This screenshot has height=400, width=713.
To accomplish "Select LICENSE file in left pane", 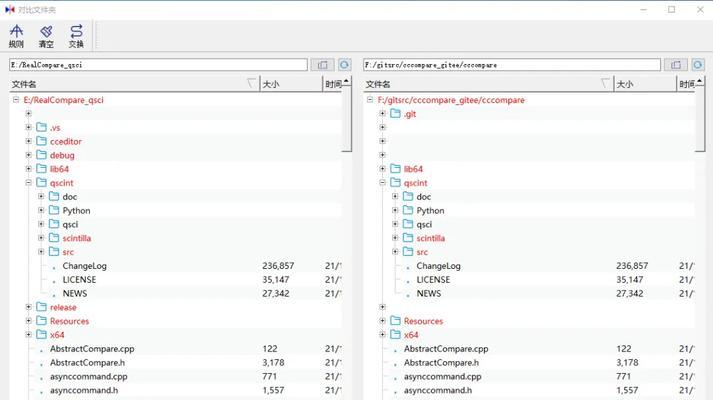I will coord(79,280).
